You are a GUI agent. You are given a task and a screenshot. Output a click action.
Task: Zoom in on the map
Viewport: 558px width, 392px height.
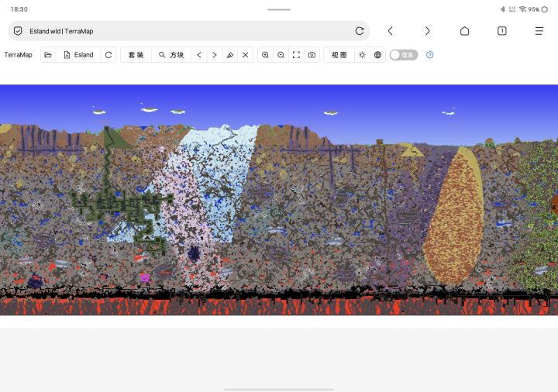265,55
